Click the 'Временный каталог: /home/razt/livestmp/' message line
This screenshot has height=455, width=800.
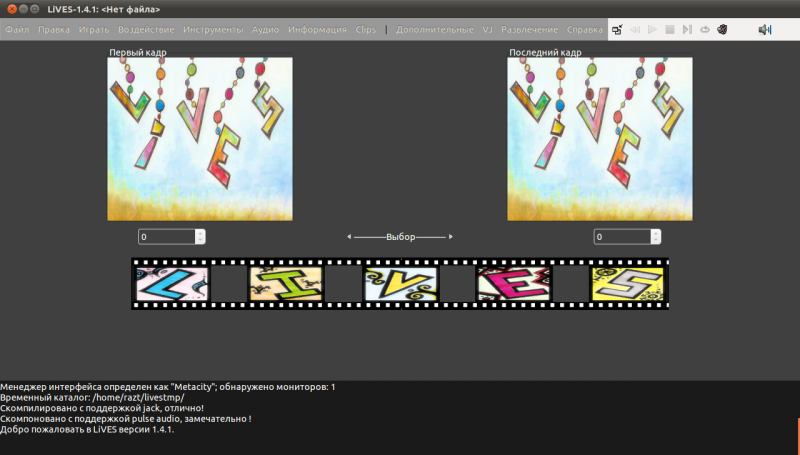coord(92,397)
